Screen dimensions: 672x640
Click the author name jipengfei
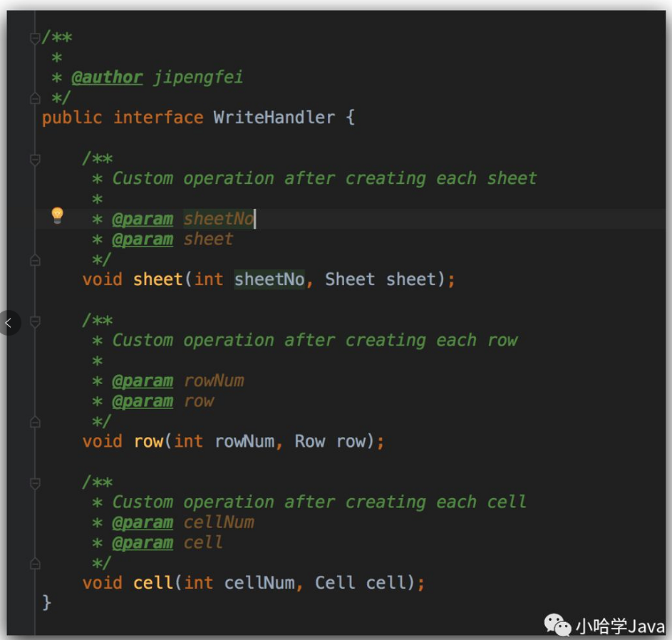click(198, 78)
